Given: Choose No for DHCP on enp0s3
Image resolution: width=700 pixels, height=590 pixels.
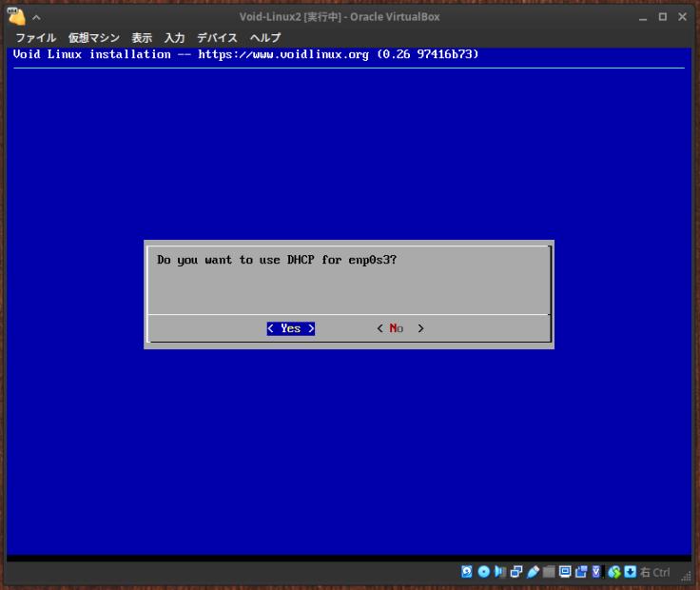Looking at the screenshot, I should [x=400, y=328].
